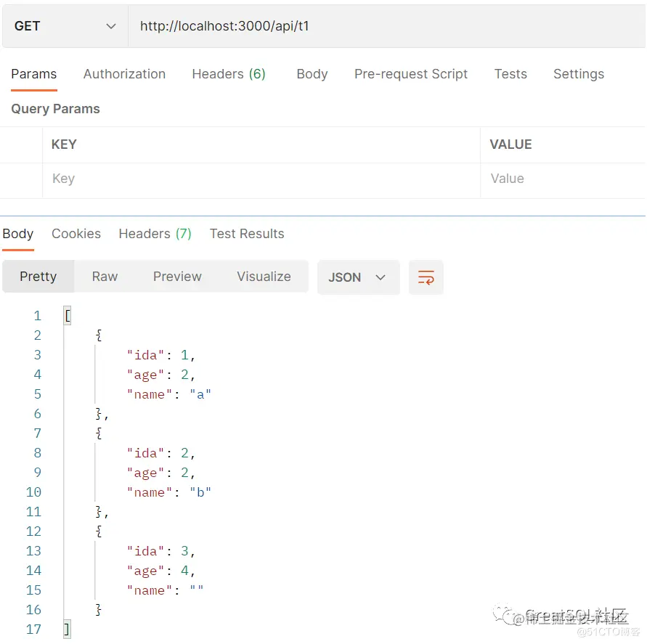Click the "ida": 1 line in response
The image size is (647, 644).
[x=161, y=355]
